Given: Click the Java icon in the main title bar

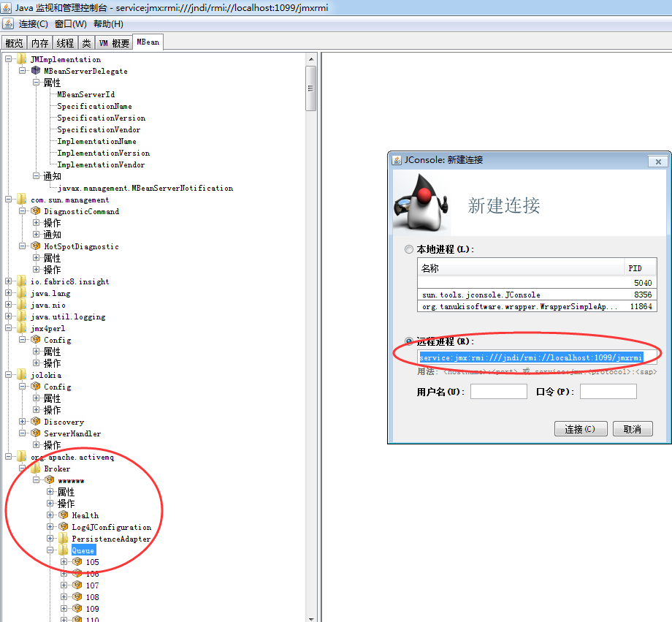Looking at the screenshot, I should tap(7, 8).
